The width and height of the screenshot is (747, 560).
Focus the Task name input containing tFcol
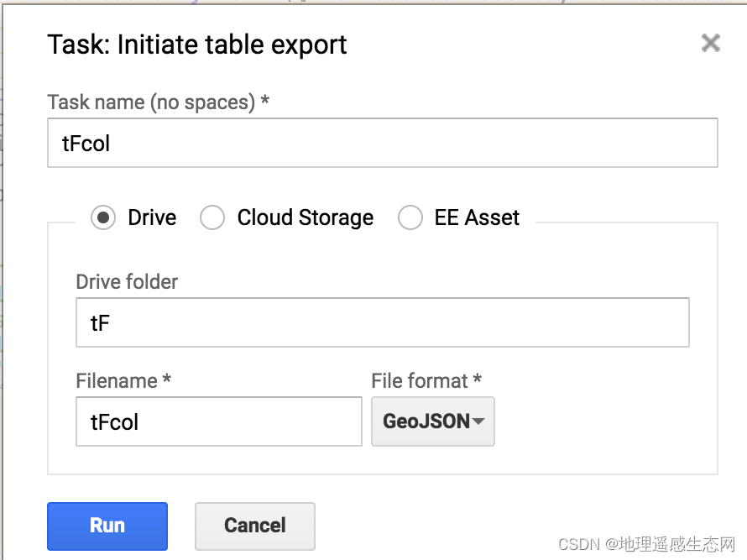click(383, 143)
